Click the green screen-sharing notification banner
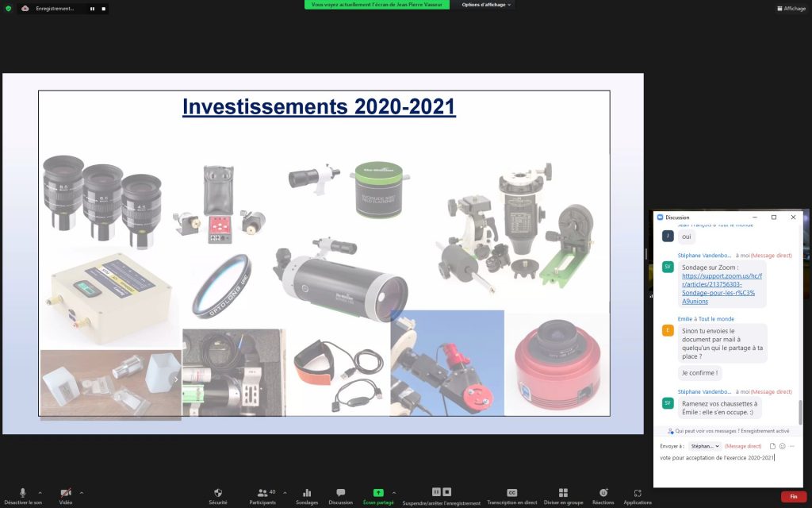The image size is (812, 508). click(x=377, y=5)
